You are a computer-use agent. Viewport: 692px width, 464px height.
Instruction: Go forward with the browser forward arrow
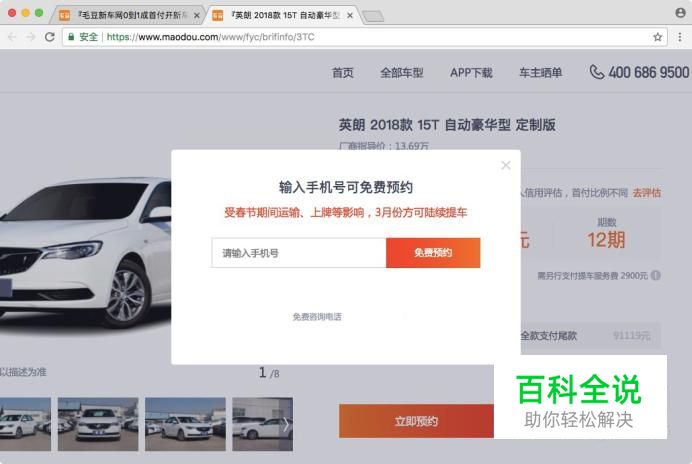(x=30, y=37)
